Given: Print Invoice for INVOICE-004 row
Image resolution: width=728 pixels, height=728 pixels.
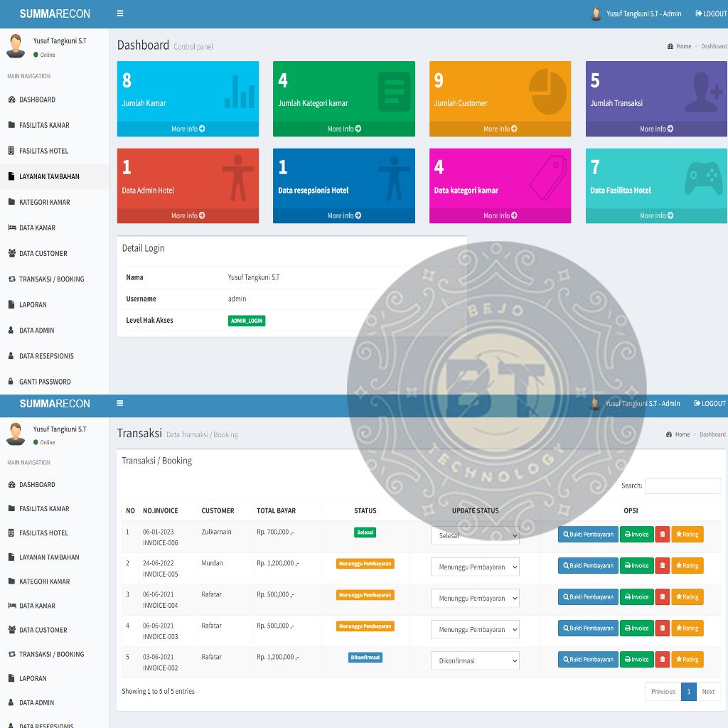Looking at the screenshot, I should pos(636,597).
